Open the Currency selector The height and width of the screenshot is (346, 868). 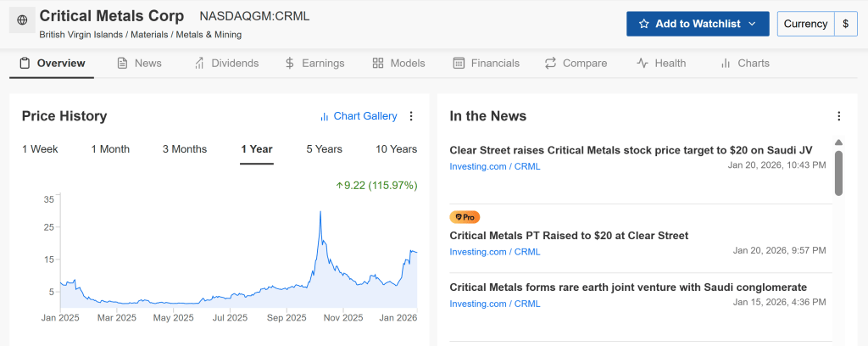(x=805, y=24)
